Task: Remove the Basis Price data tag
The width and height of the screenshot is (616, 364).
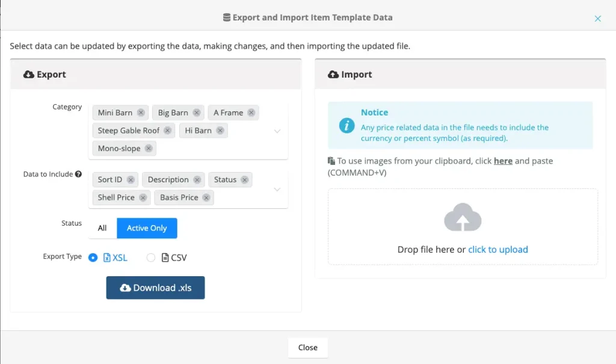Action: (206, 197)
